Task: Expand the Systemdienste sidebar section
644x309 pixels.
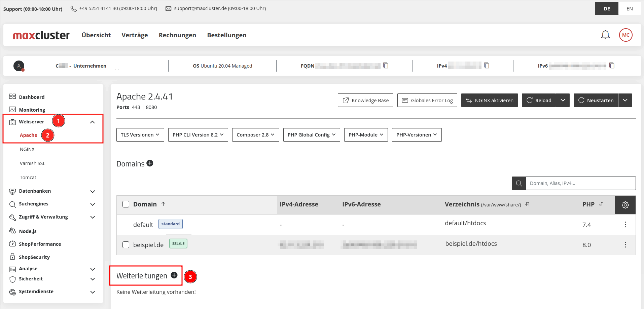Action: (93, 292)
